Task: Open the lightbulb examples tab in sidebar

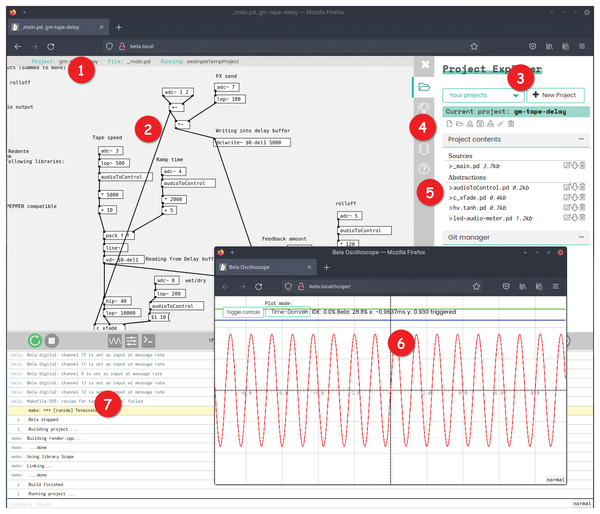Action: tap(424, 107)
